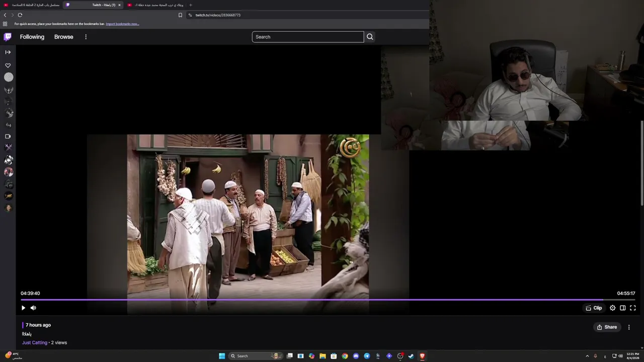Viewport: 644px width, 362px height.
Task: Click the Twitch search magnifier button
Action: pos(370,37)
